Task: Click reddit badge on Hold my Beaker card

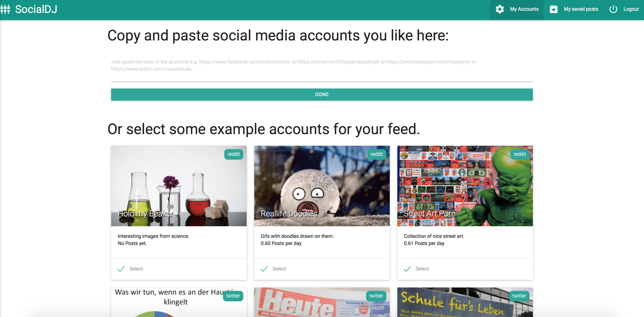Action: (233, 154)
